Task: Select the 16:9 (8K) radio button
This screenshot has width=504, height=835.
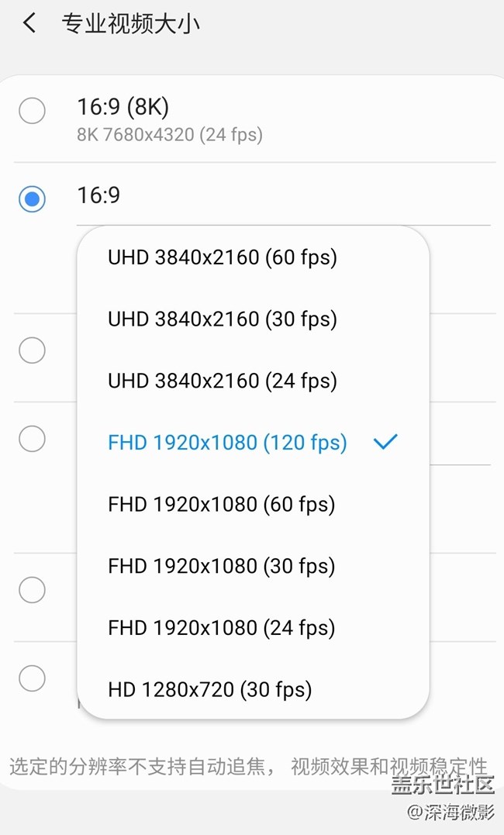Action: click(x=32, y=111)
